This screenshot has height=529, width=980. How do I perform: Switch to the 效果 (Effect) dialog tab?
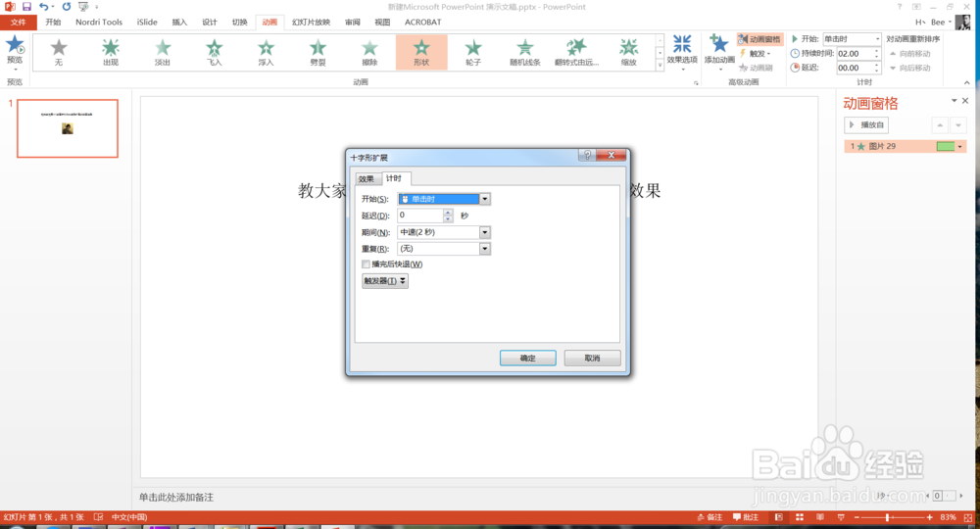click(367, 179)
